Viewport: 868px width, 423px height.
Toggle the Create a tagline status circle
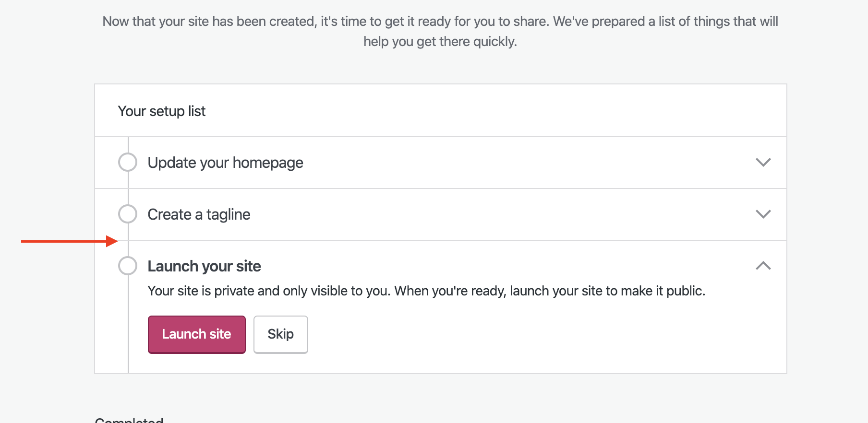pyautogui.click(x=128, y=214)
